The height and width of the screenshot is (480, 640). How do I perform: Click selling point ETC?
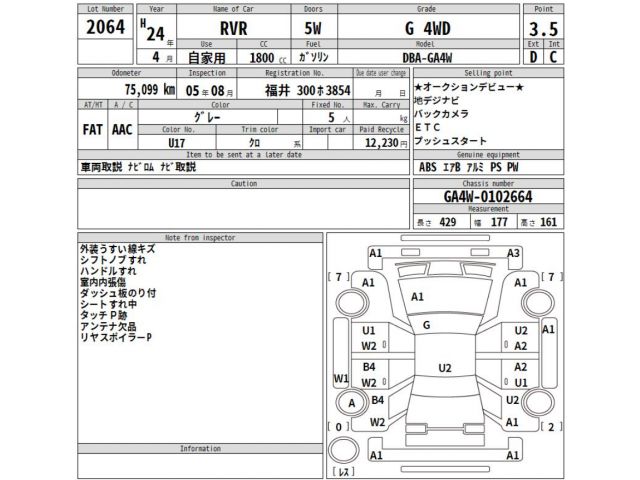427,127
